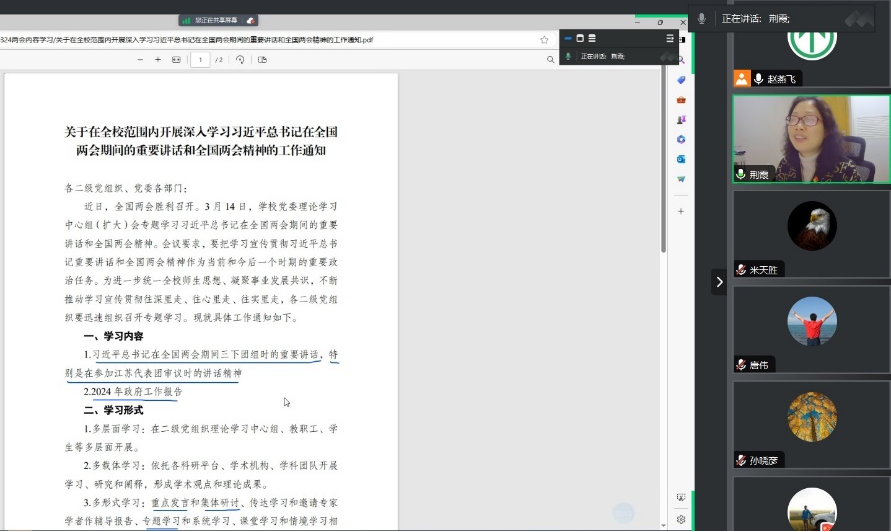The image size is (891, 532).
Task: Open the search icon in the PDF toolbar
Action: point(551,60)
